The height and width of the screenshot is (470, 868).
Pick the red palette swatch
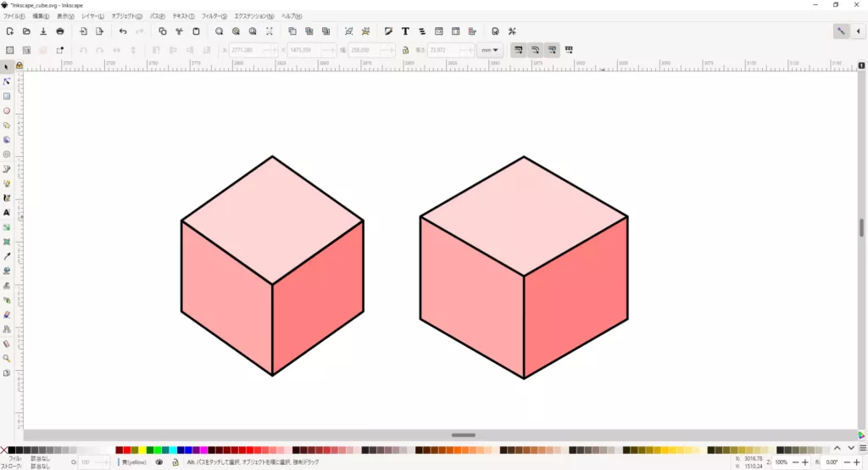pyautogui.click(x=127, y=450)
